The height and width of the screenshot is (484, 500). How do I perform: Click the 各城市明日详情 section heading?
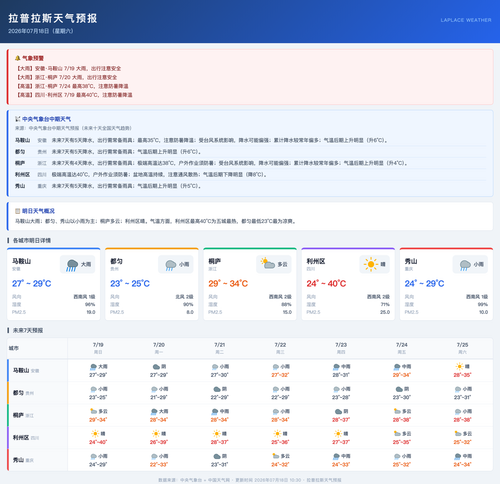pos(32,240)
